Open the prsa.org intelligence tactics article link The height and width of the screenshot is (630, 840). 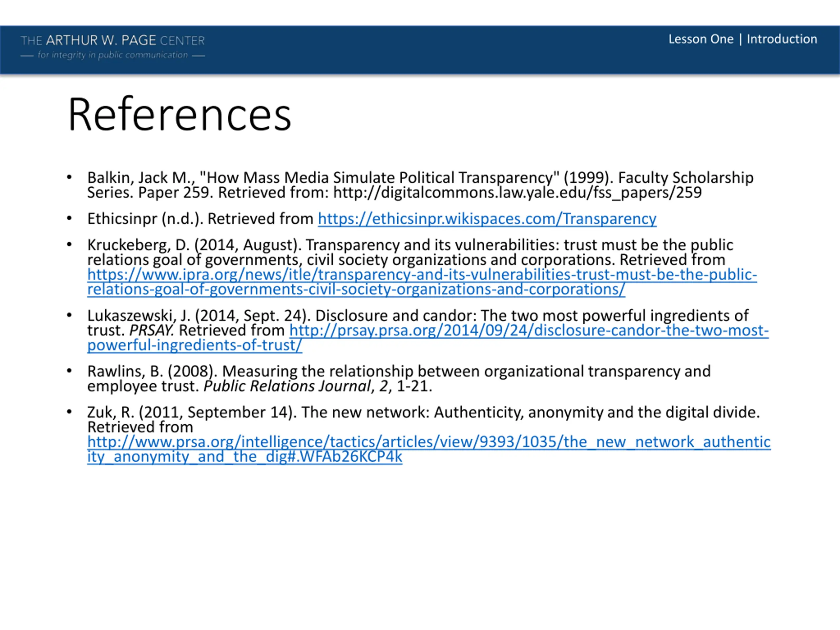[x=429, y=449]
